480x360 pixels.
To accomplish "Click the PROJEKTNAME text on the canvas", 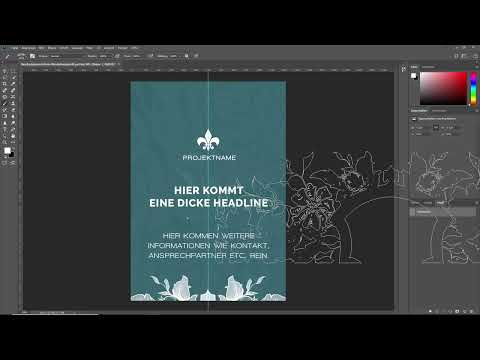I will click(x=209, y=158).
